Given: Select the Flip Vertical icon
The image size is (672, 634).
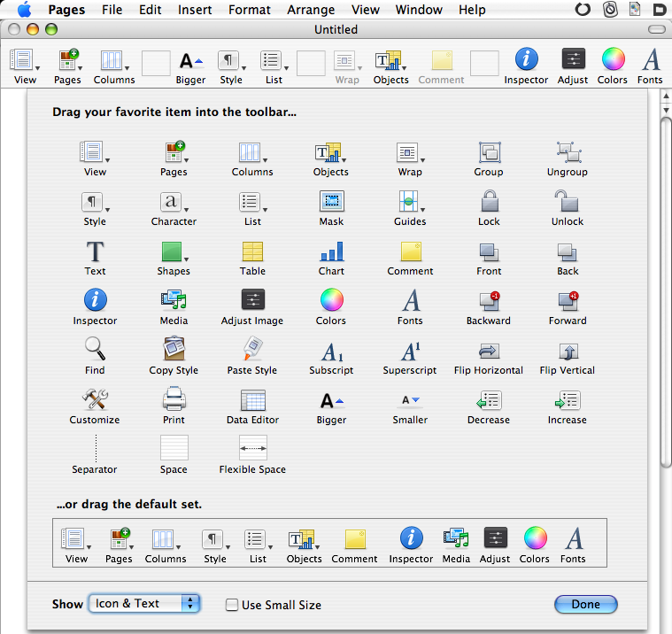Looking at the screenshot, I should click(568, 351).
